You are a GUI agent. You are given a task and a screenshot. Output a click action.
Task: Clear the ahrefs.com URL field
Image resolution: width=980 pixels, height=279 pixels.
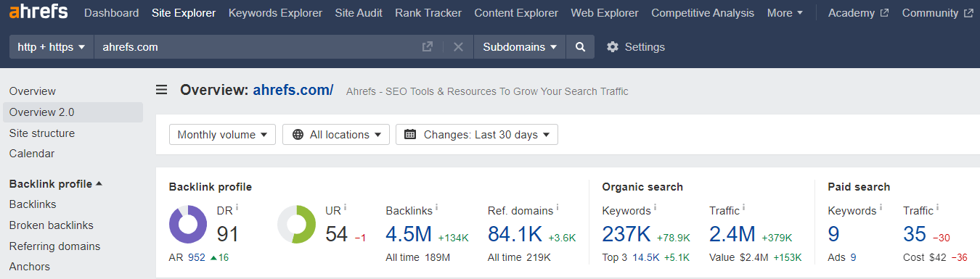pos(458,47)
